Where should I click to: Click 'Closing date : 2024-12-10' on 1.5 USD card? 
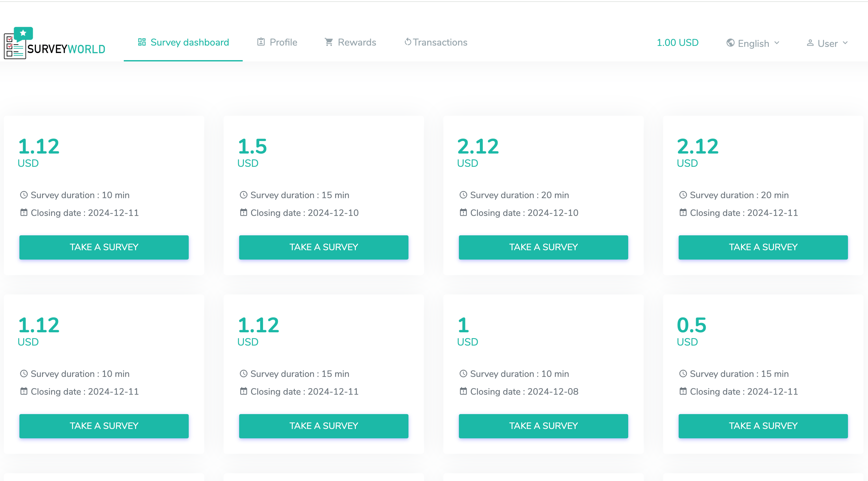click(305, 213)
